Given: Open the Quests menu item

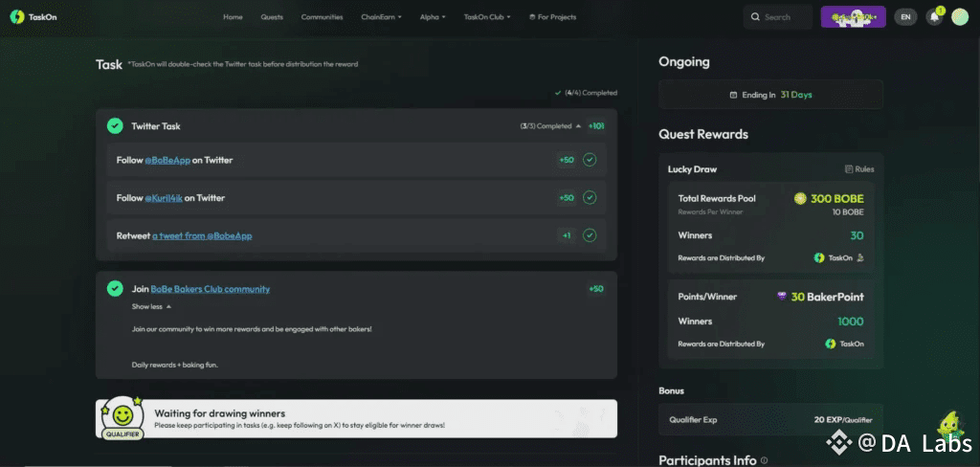Looking at the screenshot, I should click(x=272, y=17).
